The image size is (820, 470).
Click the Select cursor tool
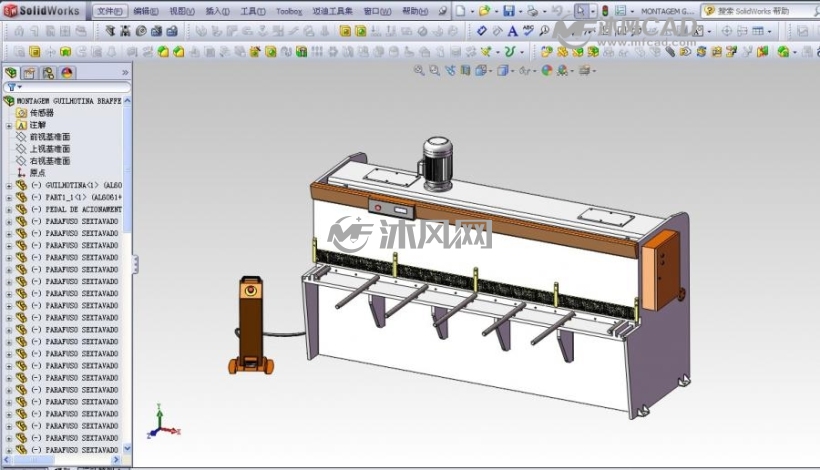(x=580, y=10)
